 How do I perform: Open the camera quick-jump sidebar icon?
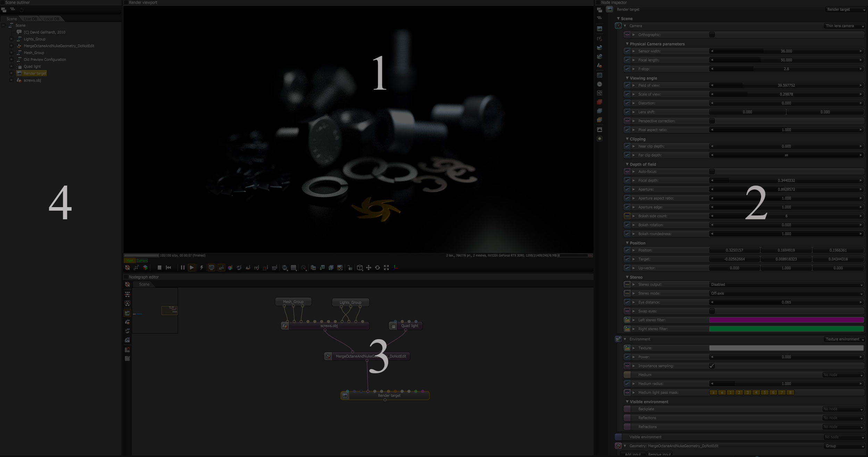600,39
